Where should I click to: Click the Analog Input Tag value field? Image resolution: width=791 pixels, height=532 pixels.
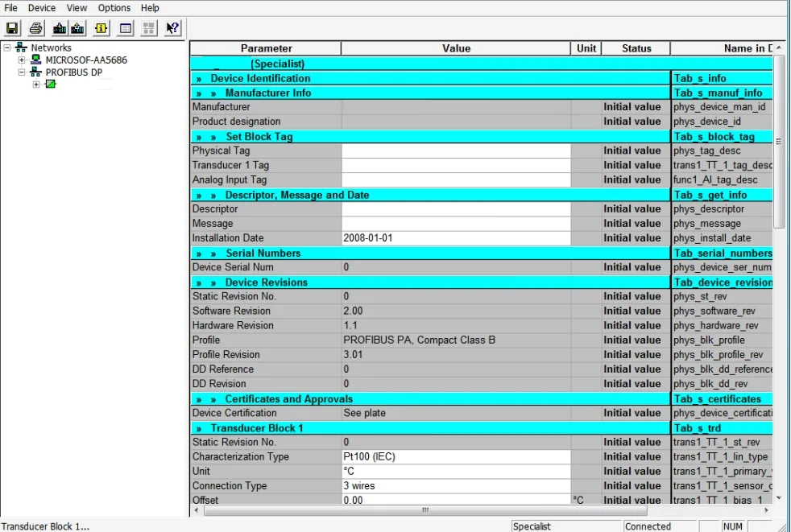pyautogui.click(x=456, y=180)
